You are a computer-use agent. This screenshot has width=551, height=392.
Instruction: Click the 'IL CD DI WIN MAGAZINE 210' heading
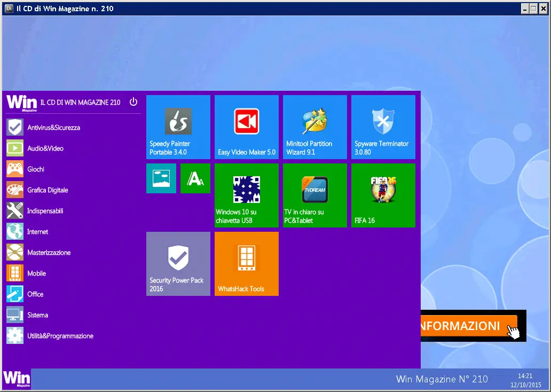point(81,103)
